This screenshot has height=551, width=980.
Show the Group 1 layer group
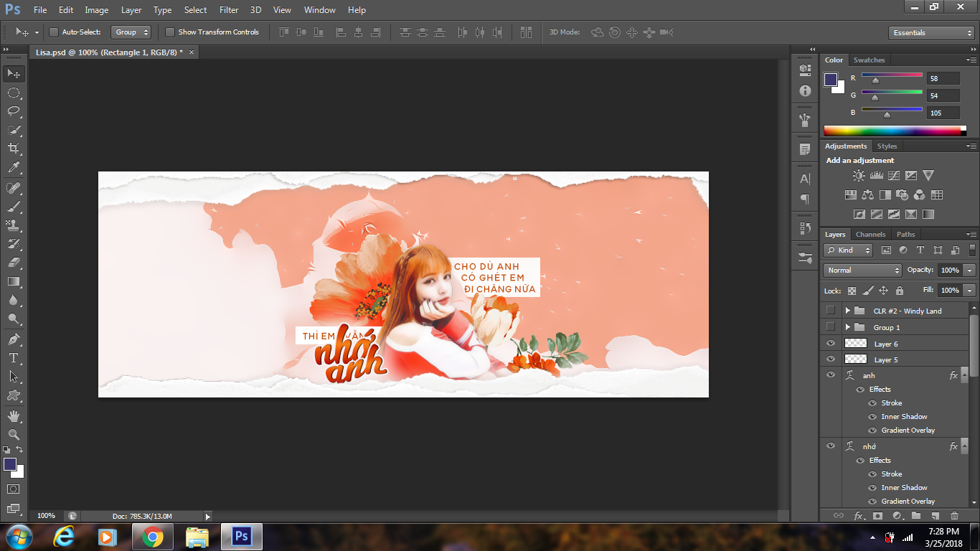(831, 327)
